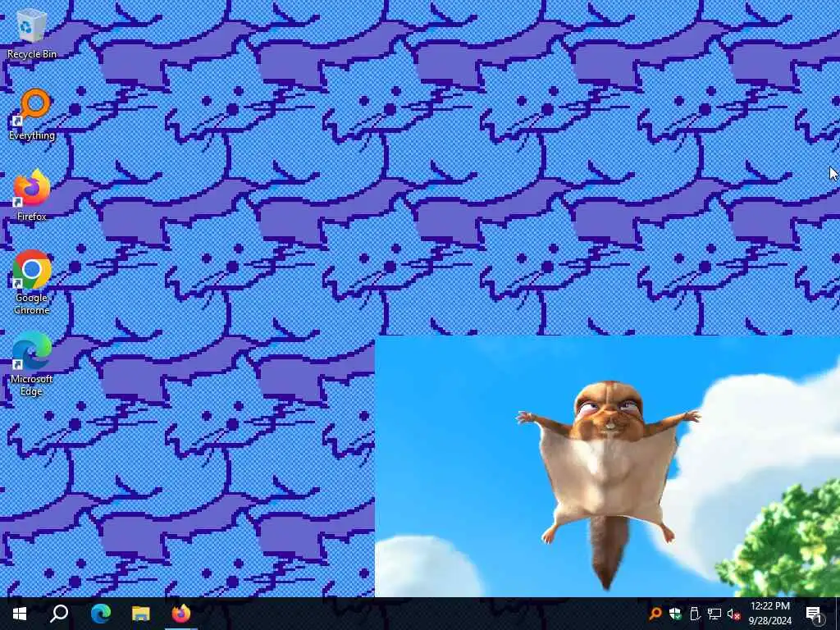Click the Show Desktop sliver at taskbar end

tap(838, 614)
